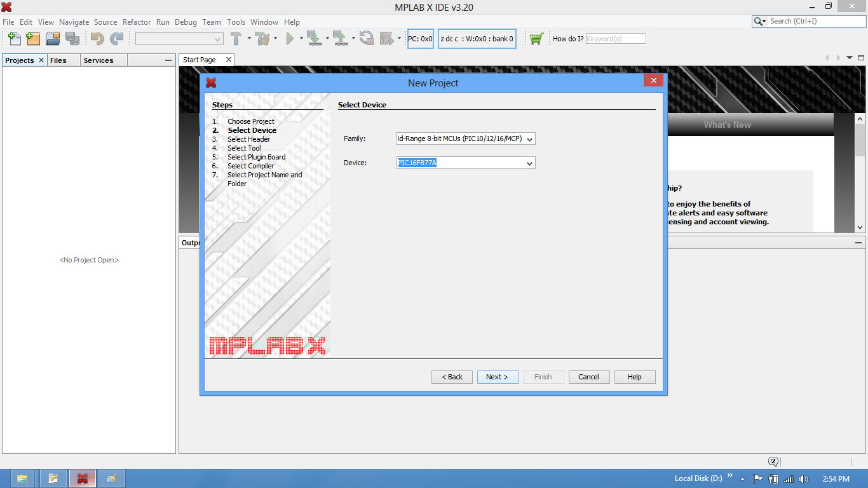Click the volume speaker tray icon
This screenshot has width=868, height=488.
804,479
